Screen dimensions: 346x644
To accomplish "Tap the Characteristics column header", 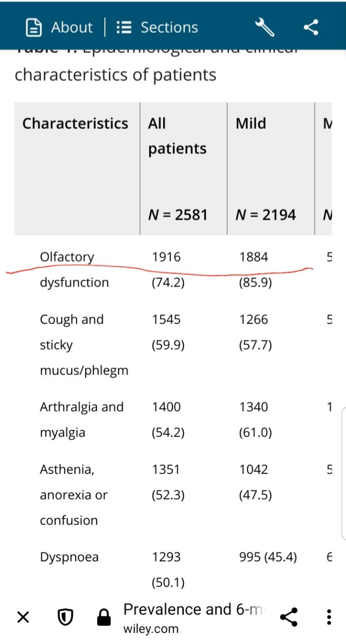I will [x=76, y=124].
